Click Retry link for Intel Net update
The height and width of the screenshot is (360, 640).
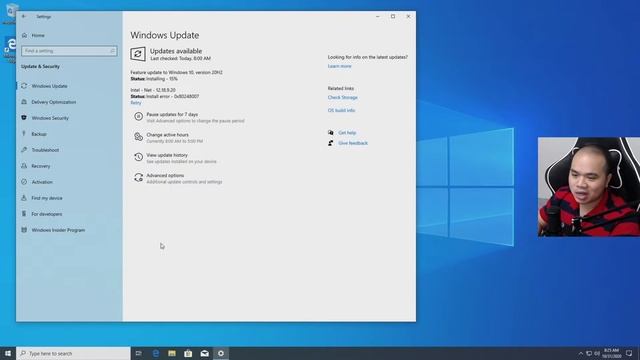pyautogui.click(x=136, y=103)
